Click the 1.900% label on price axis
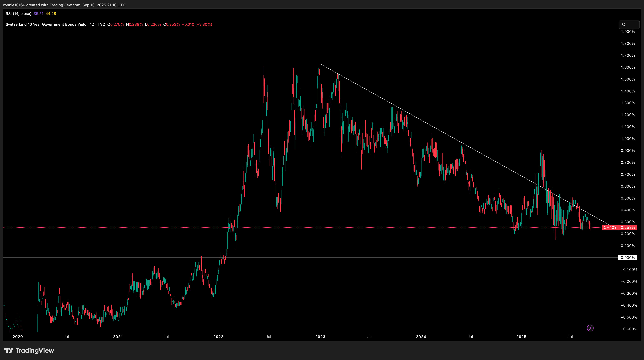Screen dimensions: 644x360 pos(628,32)
